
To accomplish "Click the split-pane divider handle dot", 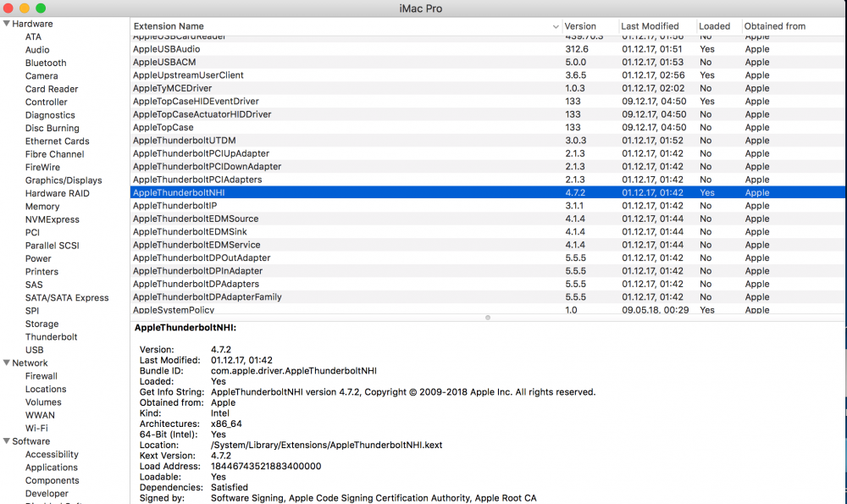I will click(x=488, y=318).
